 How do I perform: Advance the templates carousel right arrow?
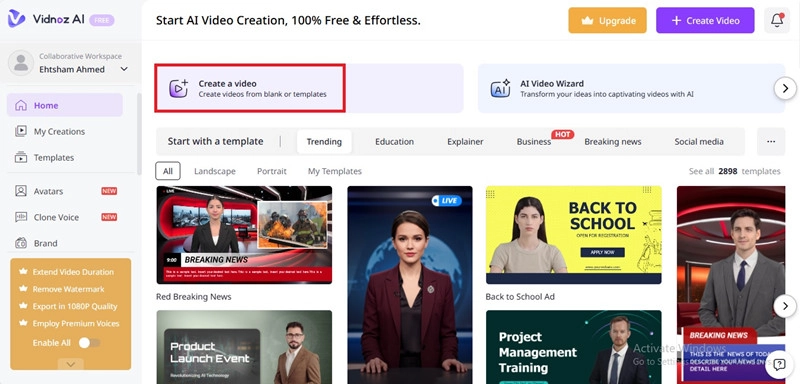click(x=785, y=306)
